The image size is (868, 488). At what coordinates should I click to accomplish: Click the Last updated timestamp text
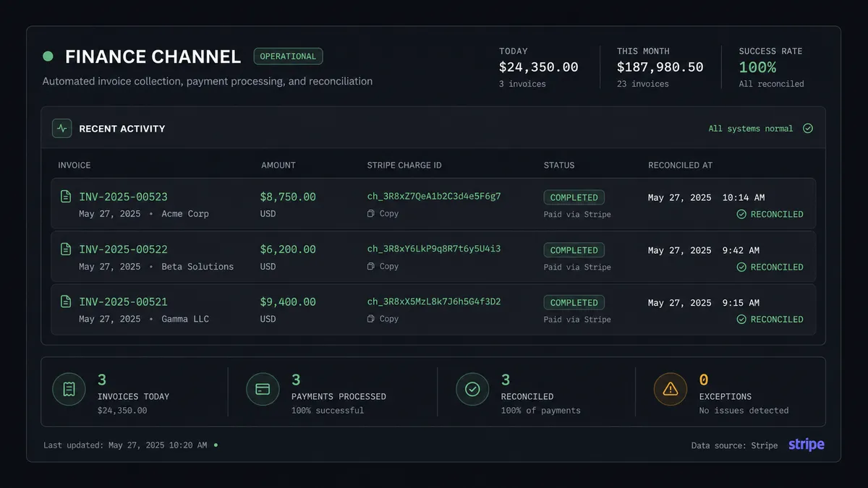[125, 445]
